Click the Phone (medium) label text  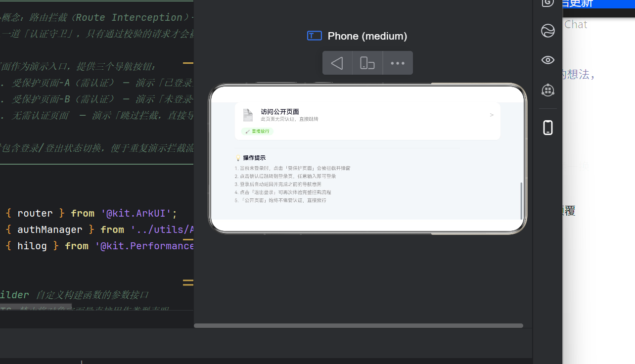367,36
